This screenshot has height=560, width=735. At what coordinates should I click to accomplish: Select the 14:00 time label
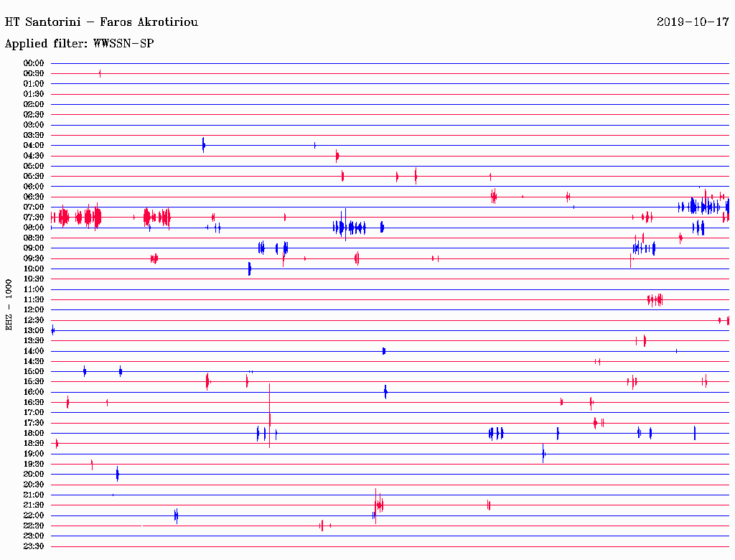[x=33, y=351]
